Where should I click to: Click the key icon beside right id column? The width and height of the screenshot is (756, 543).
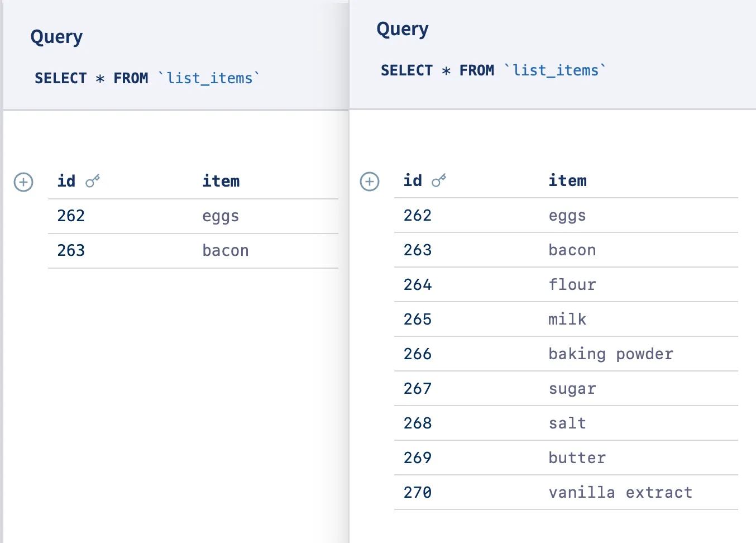[439, 180]
